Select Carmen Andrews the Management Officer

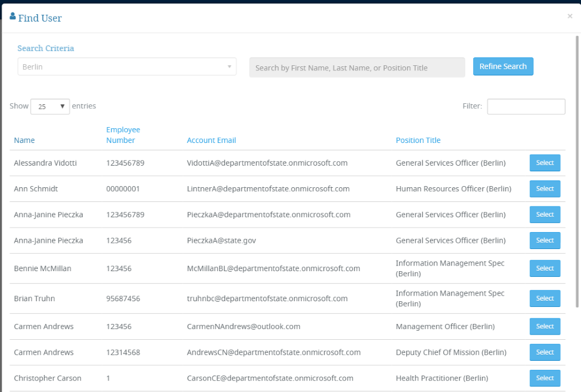(545, 326)
